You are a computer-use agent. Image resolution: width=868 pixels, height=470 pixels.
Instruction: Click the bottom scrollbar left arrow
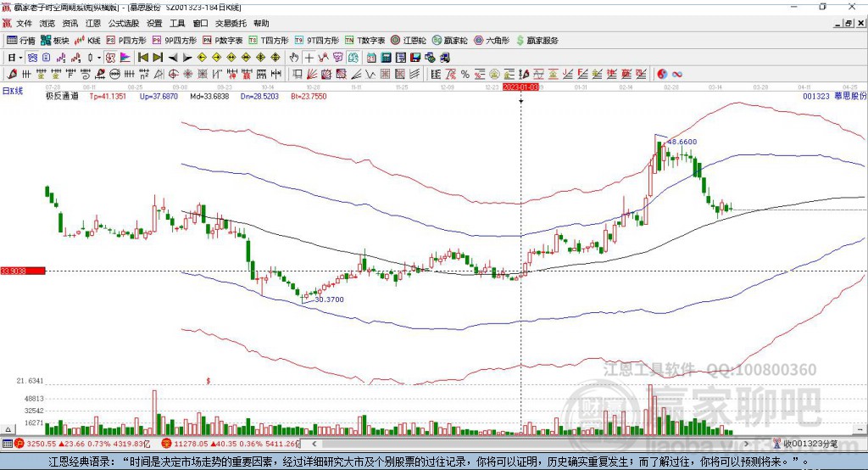coord(314,444)
